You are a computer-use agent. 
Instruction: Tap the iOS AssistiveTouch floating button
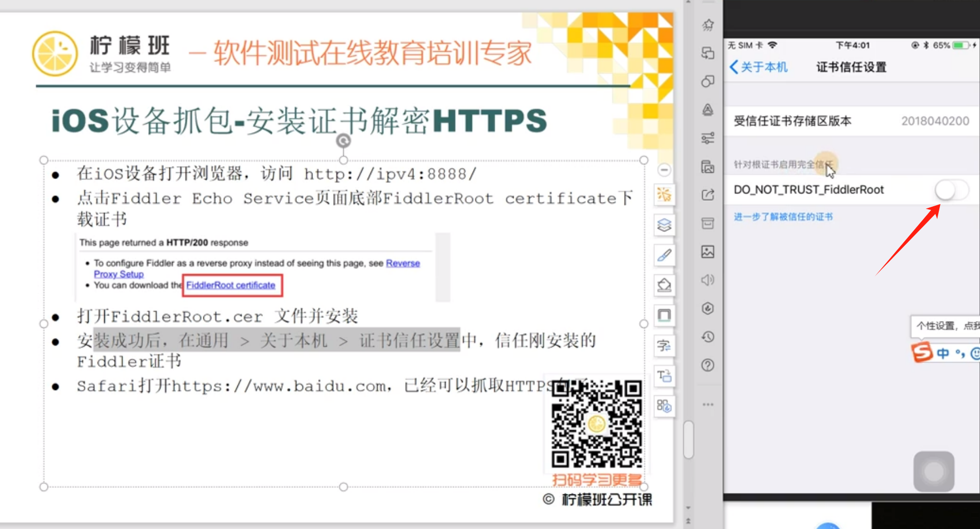coord(934,472)
